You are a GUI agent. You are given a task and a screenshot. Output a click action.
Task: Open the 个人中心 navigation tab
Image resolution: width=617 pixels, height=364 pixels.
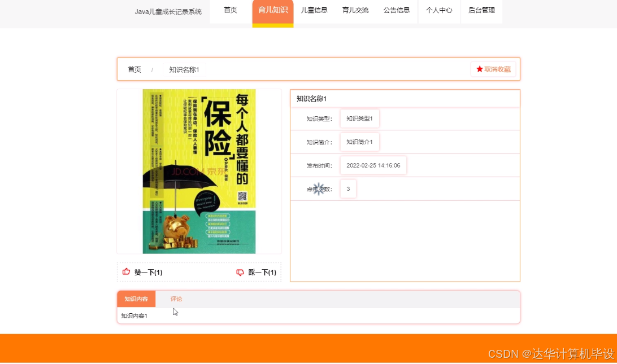[x=439, y=10]
